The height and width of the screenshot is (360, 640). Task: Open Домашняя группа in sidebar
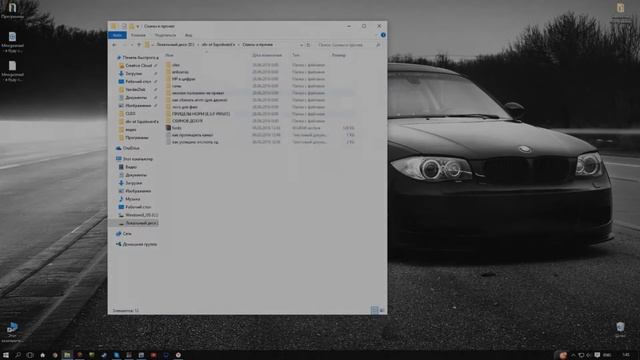pos(137,244)
